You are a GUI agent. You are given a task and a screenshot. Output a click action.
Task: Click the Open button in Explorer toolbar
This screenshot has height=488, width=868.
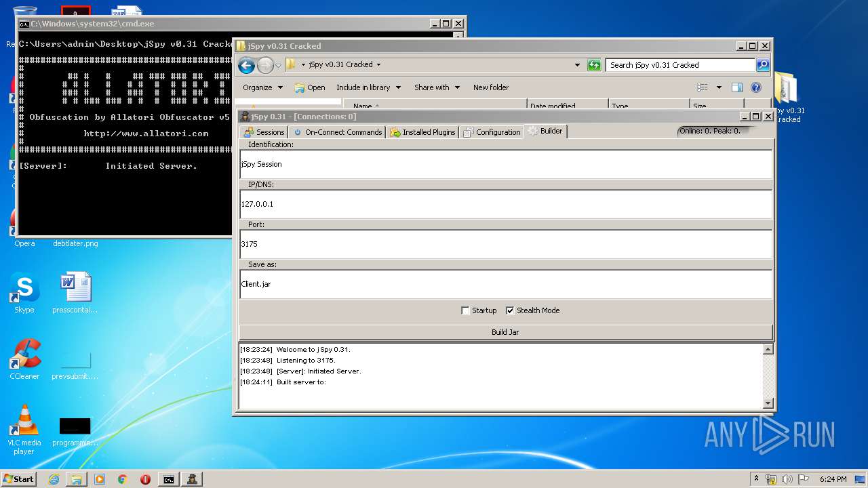point(310,87)
